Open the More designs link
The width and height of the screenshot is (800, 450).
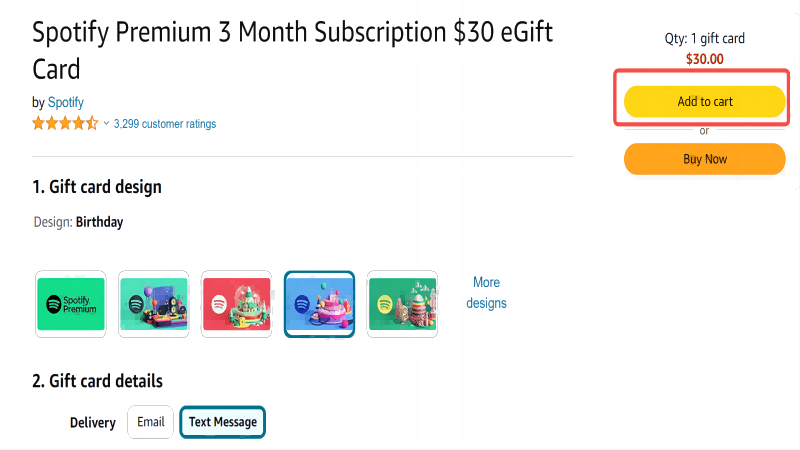(487, 292)
